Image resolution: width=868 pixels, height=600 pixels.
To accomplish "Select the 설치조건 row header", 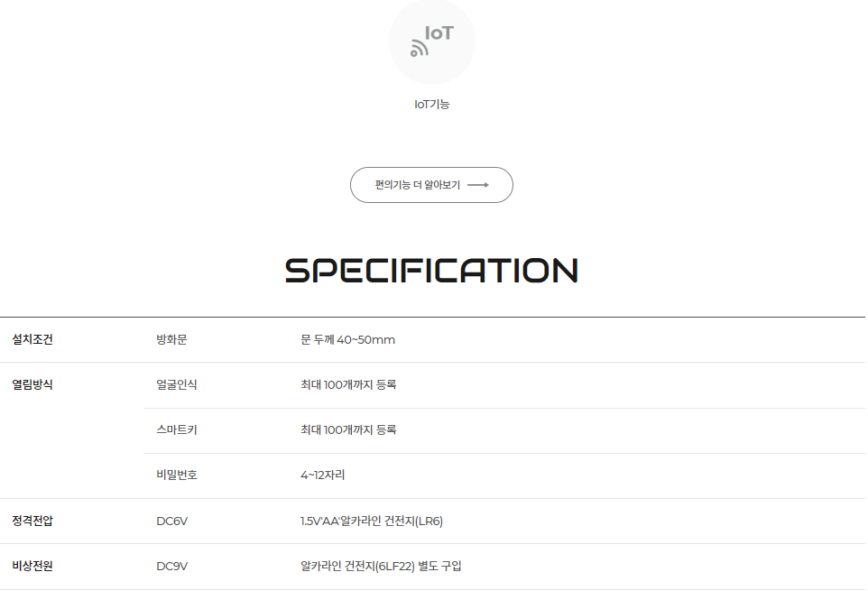I will (x=32, y=340).
